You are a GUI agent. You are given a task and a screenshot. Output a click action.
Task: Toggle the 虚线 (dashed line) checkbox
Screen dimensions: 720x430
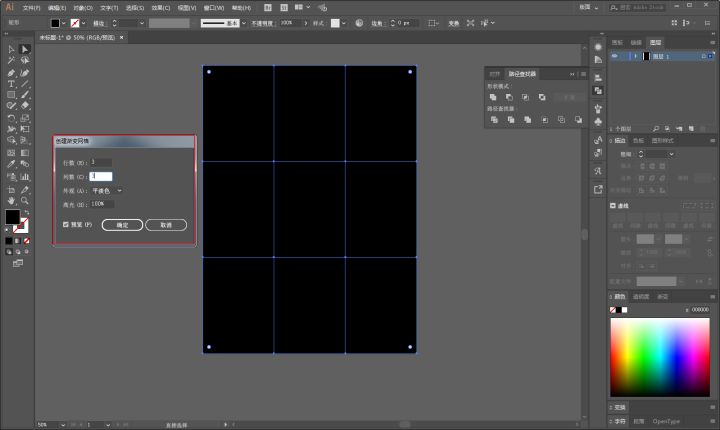click(x=613, y=205)
